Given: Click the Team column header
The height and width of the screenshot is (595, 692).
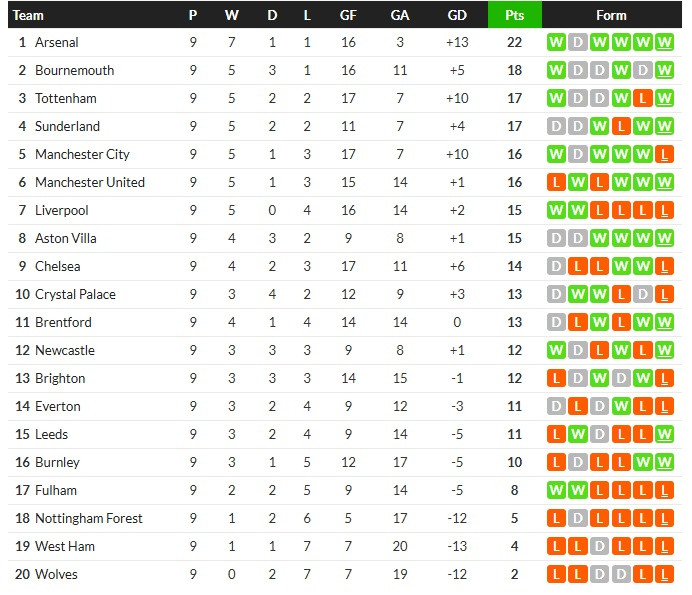Looking at the screenshot, I should [x=28, y=15].
